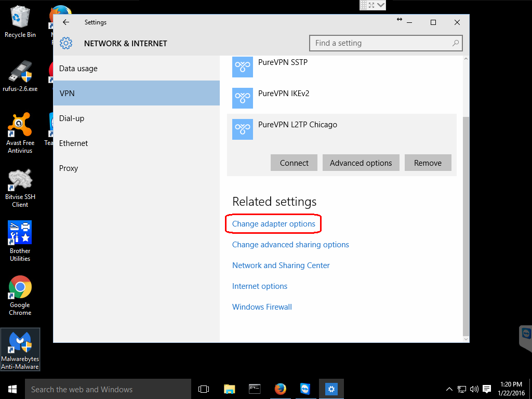Open the Windows Start menu

coord(12,389)
